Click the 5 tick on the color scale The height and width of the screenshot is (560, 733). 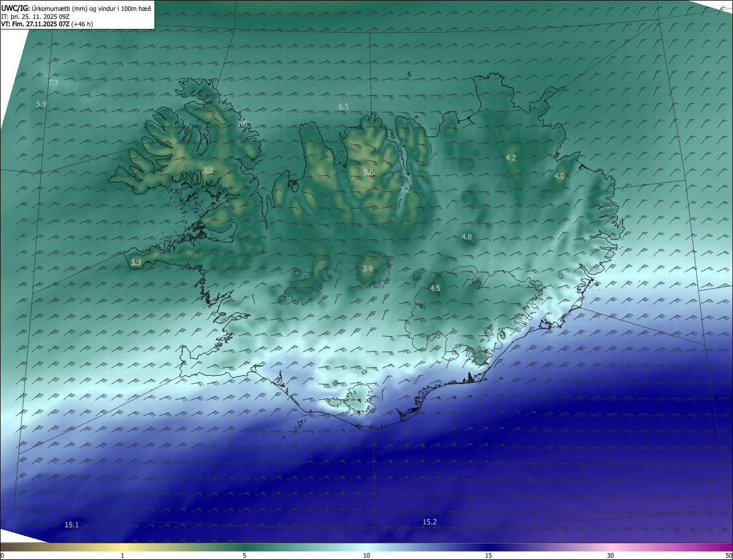click(245, 555)
